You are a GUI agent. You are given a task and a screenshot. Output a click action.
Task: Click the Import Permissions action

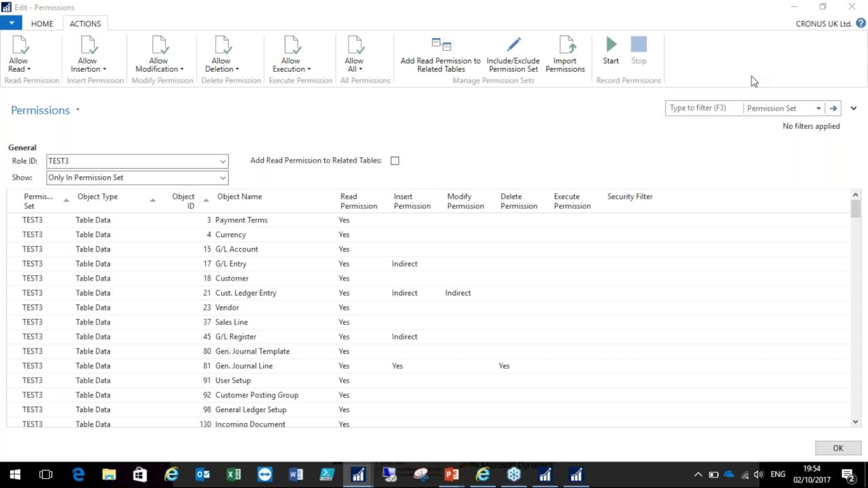[x=565, y=55]
